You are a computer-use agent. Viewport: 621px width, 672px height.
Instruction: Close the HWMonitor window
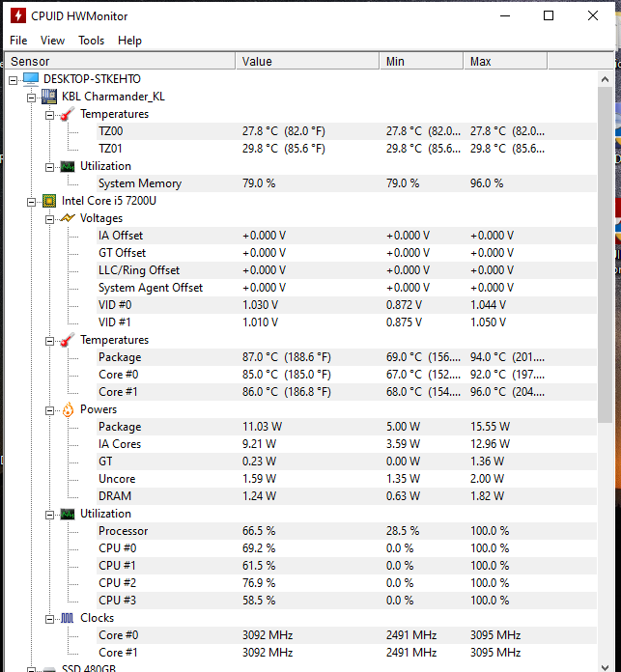click(593, 15)
